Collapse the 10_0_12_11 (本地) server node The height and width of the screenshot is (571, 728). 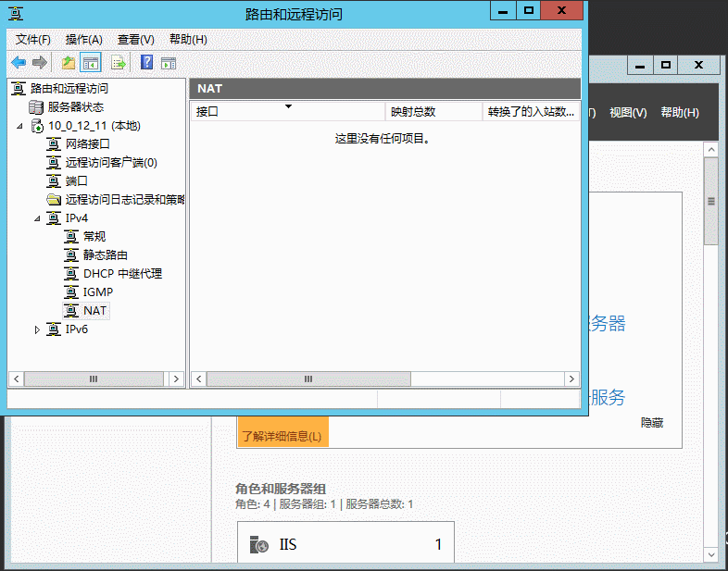(20, 126)
